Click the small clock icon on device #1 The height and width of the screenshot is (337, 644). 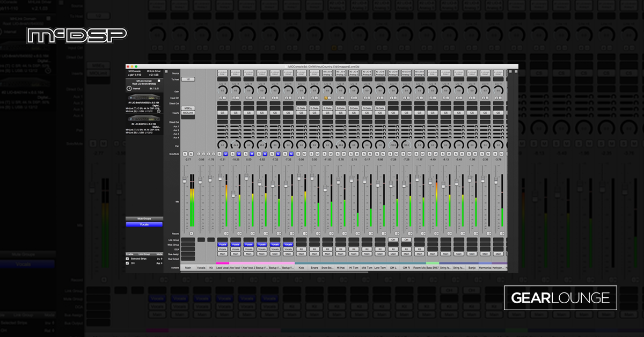158,111
